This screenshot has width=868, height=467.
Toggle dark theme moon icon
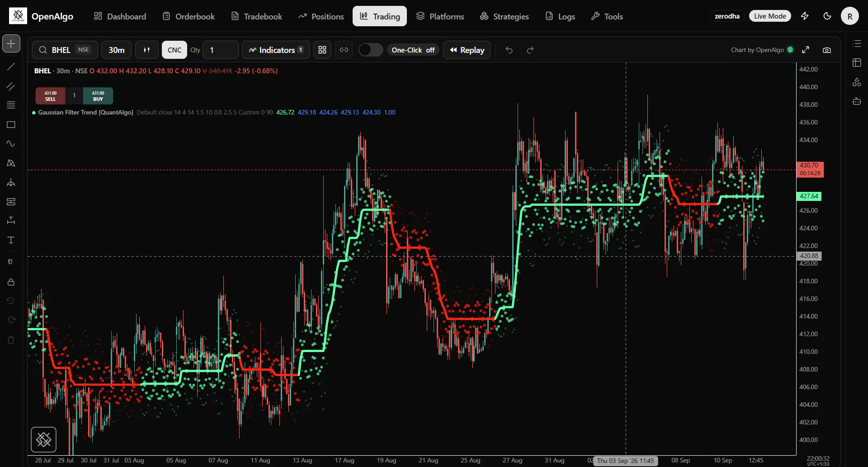(x=827, y=16)
